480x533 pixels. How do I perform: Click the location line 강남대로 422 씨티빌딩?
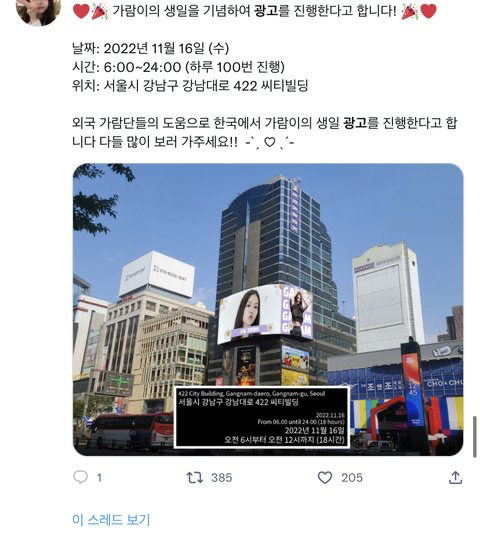coord(190,85)
